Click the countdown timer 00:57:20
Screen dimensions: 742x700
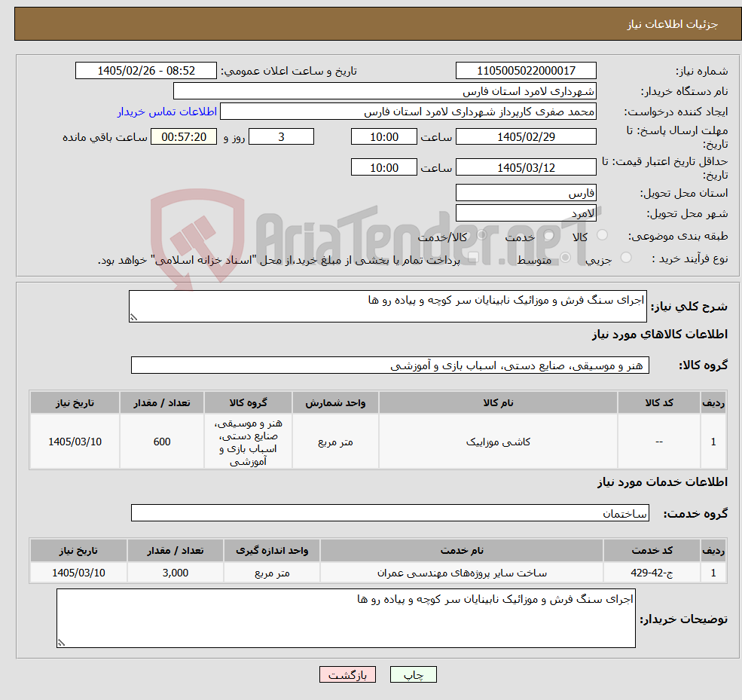(x=184, y=137)
